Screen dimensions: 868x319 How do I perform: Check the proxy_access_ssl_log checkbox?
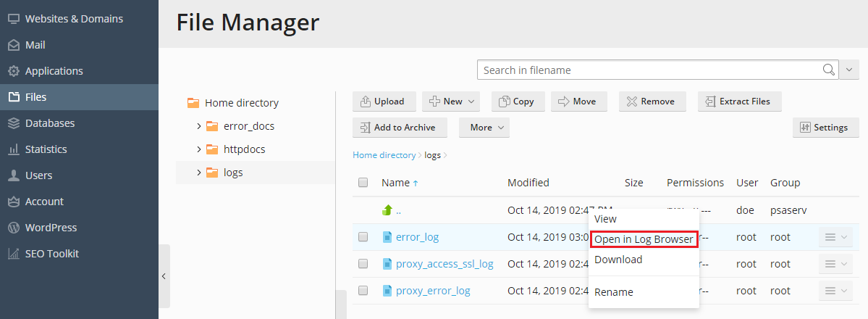click(363, 264)
